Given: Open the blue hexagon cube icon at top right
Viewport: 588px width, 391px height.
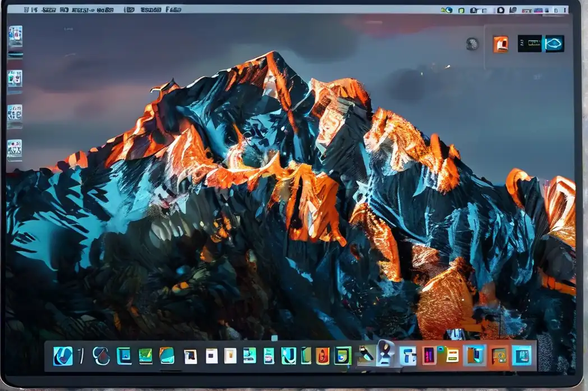Looking at the screenshot, I should point(554,44).
